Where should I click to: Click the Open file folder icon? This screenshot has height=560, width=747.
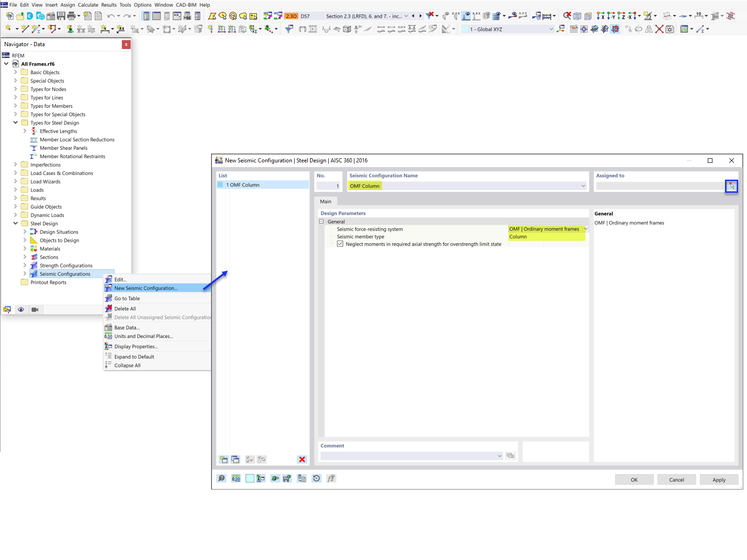click(x=20, y=16)
